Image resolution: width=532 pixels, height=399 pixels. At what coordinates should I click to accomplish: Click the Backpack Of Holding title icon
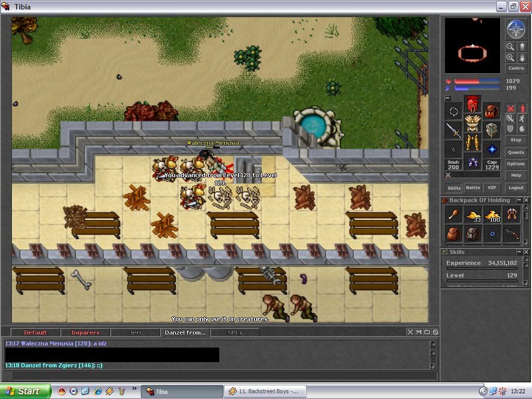(445, 200)
